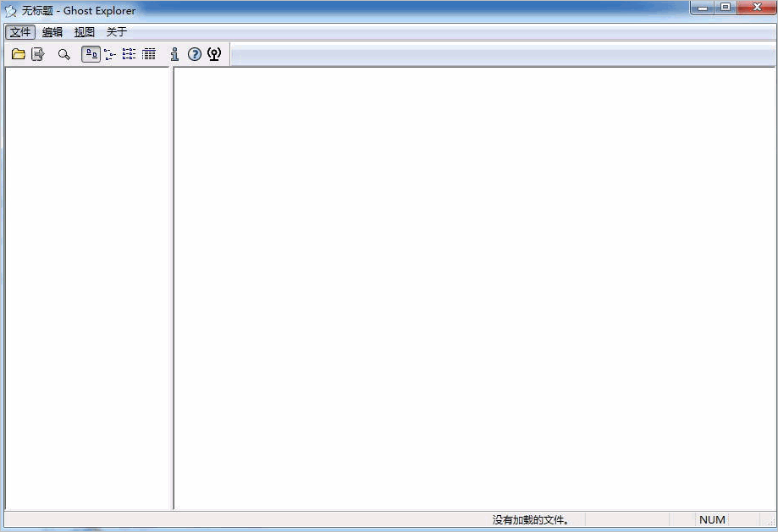Click the antenna-shaped toolbar icon

click(214, 54)
